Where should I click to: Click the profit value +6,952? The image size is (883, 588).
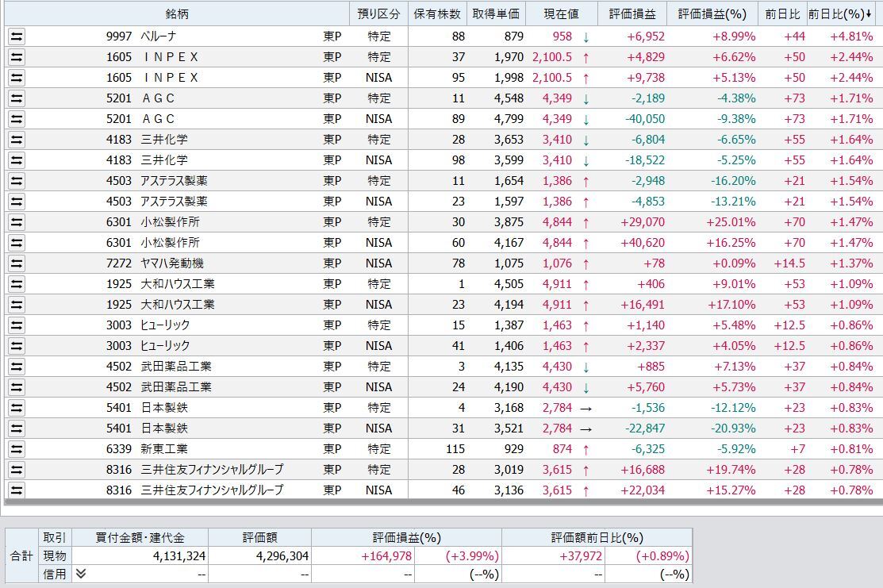coord(645,37)
